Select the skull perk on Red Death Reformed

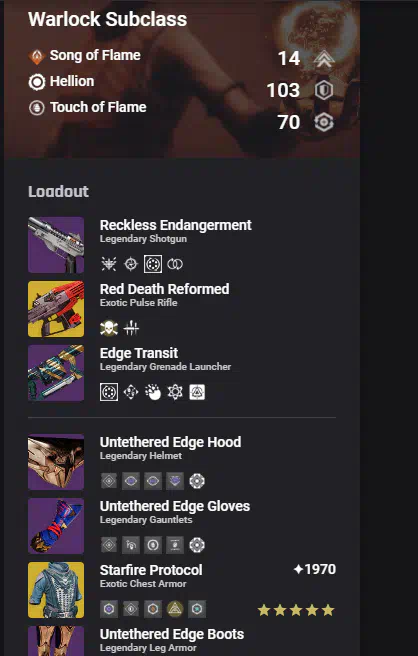tap(109, 328)
